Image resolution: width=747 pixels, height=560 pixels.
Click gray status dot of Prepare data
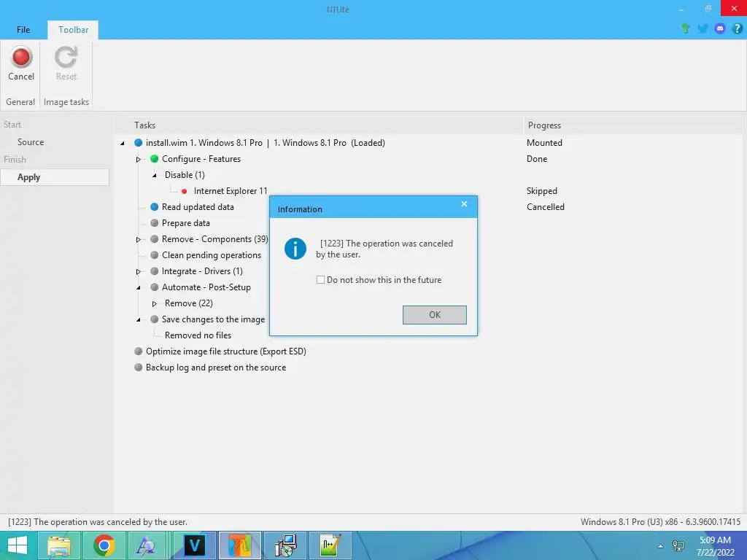tap(155, 223)
